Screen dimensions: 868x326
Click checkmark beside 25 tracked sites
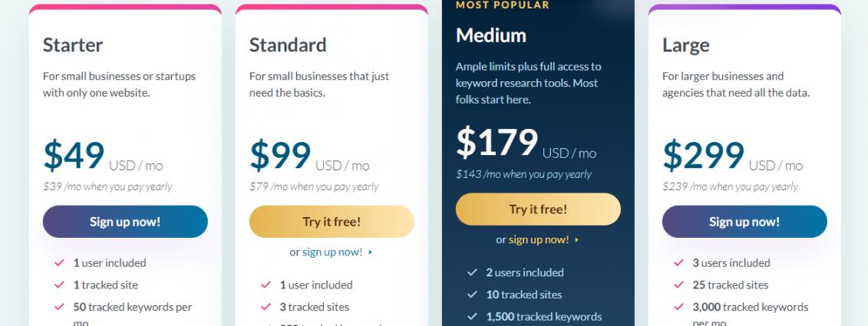678,285
